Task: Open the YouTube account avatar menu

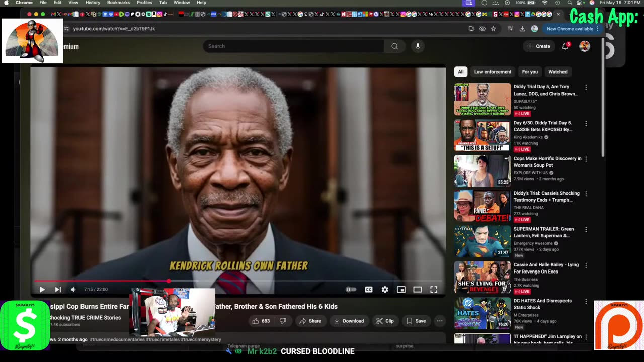Action: (x=585, y=46)
